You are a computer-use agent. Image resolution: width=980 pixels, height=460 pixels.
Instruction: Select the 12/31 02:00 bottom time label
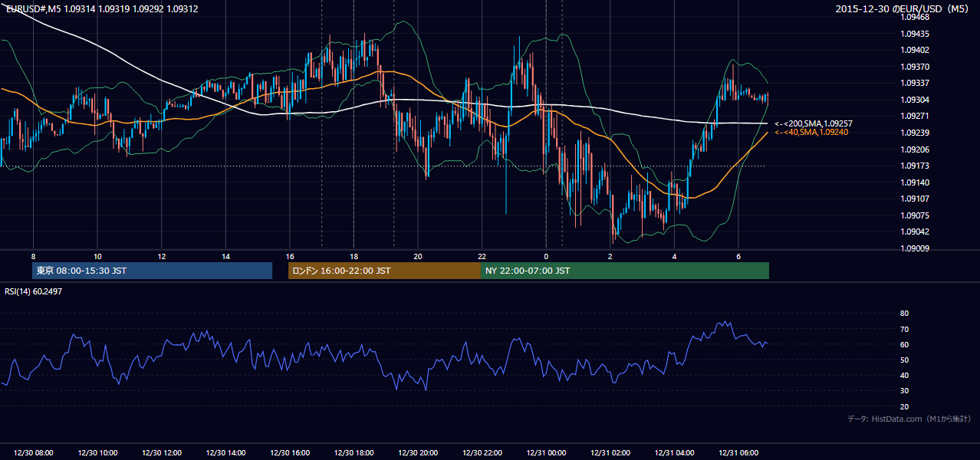[x=610, y=453]
